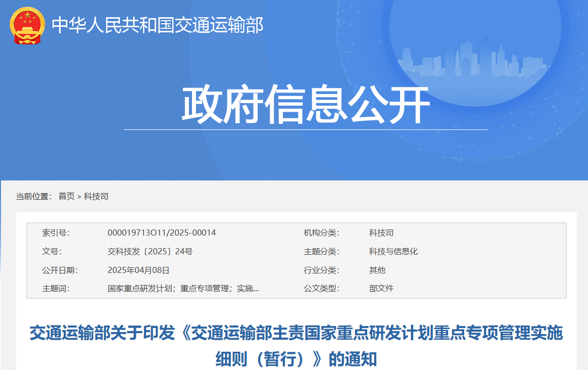Screen dimensions: 588x370
Task: Click 部文件 document type value
Action: click(x=381, y=289)
